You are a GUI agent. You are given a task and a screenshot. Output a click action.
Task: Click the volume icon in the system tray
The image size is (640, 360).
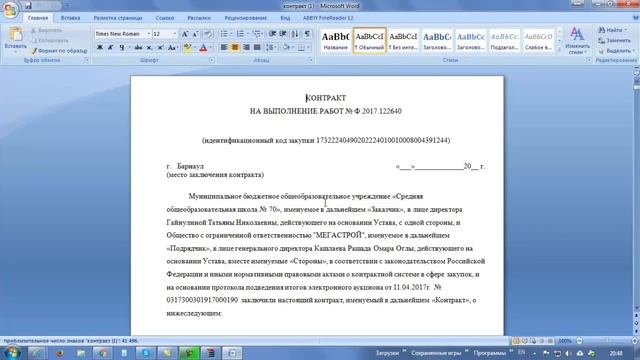[568, 353]
